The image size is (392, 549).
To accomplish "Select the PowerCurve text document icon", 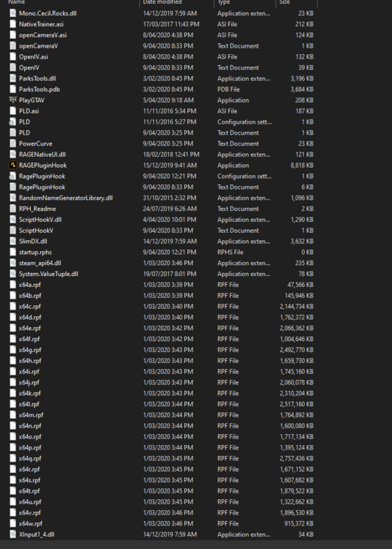I will [12, 143].
